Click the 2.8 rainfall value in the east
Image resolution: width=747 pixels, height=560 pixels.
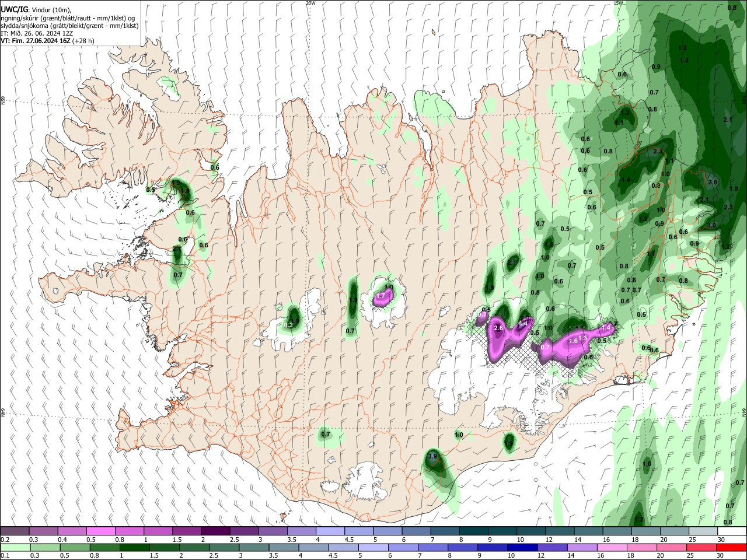pos(712,182)
